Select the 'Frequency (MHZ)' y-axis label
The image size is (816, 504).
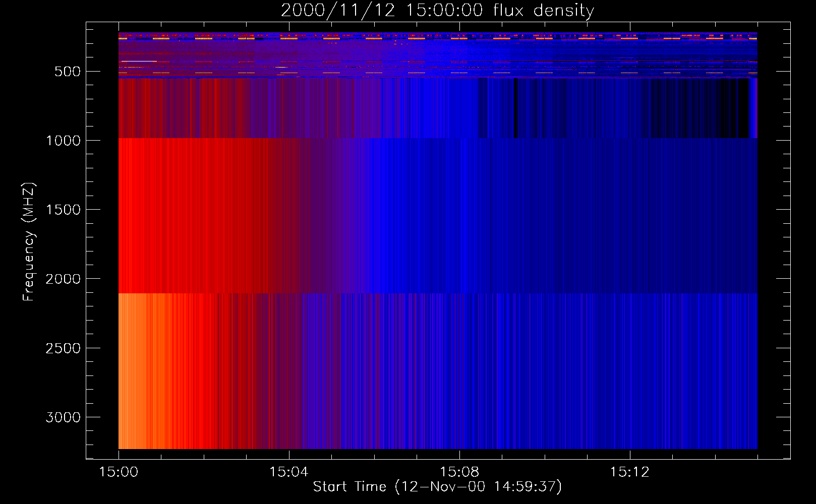(x=29, y=242)
